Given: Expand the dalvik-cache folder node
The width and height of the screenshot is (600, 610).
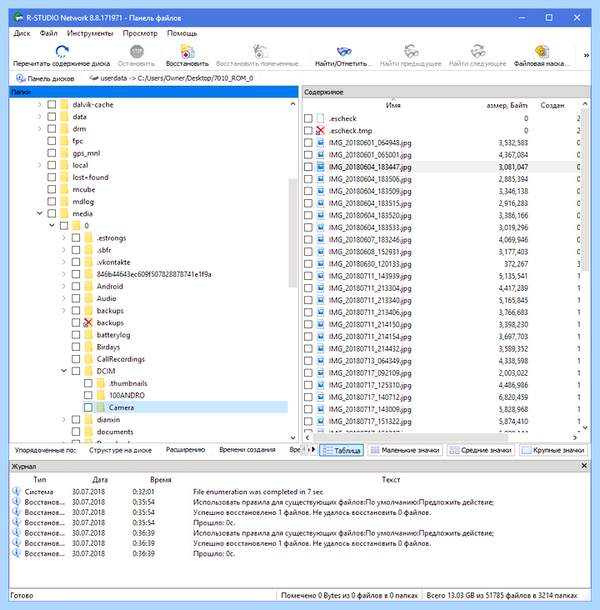Looking at the screenshot, I should (40, 104).
